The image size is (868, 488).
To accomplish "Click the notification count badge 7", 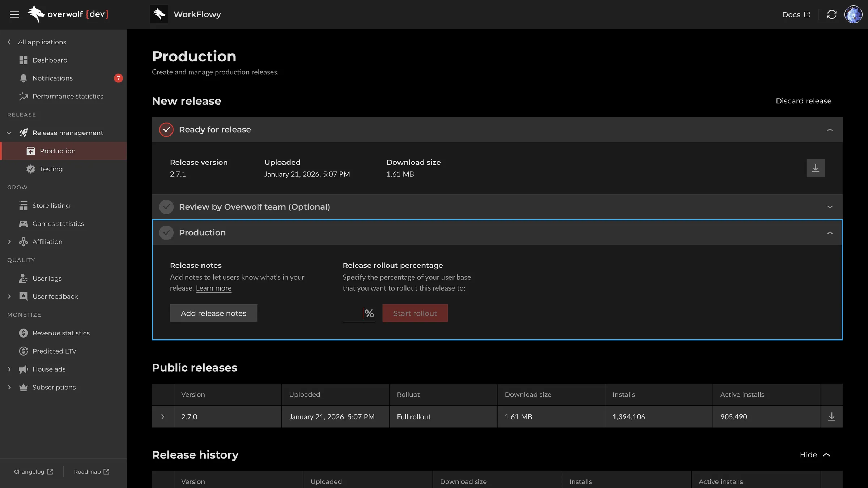I will coord(118,78).
